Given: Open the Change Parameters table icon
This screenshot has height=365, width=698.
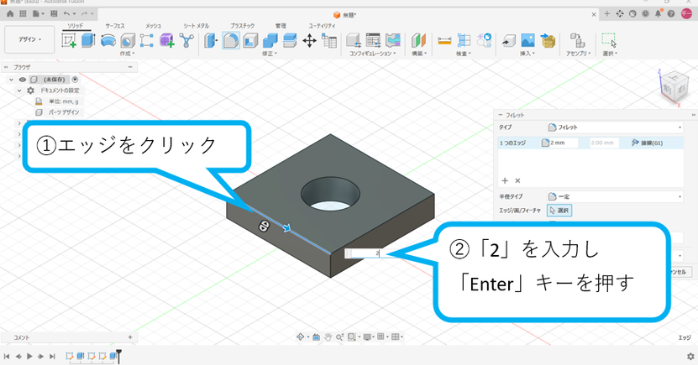Looking at the screenshot, I should pyautogui.click(x=329, y=41).
